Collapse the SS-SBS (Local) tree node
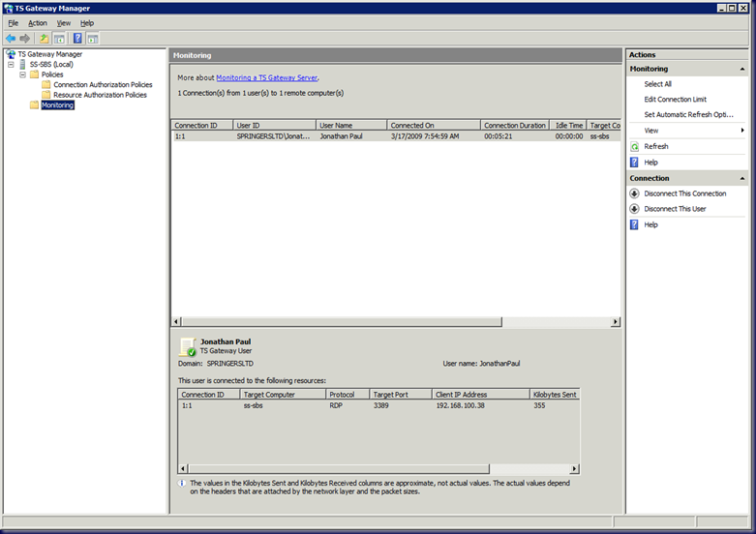 (12, 65)
